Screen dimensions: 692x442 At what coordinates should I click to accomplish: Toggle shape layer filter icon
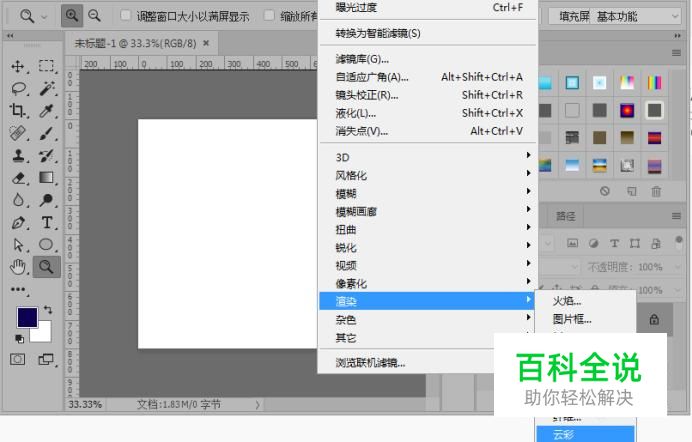(x=635, y=243)
